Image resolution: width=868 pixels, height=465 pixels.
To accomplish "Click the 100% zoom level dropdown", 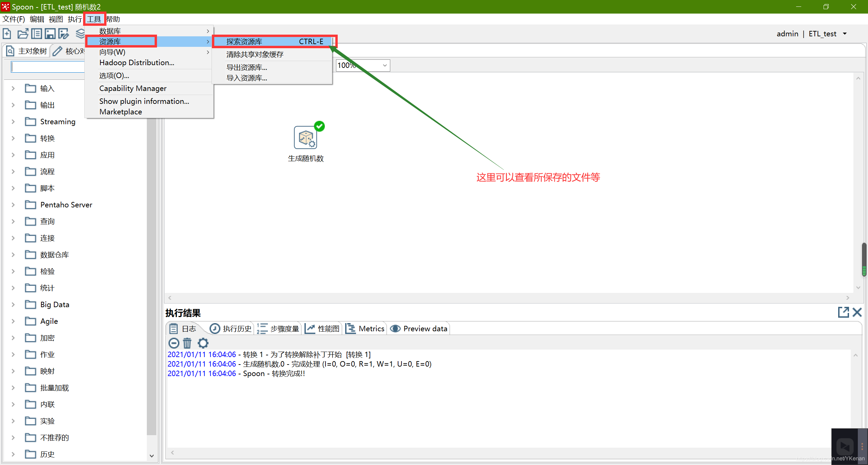I will point(362,65).
